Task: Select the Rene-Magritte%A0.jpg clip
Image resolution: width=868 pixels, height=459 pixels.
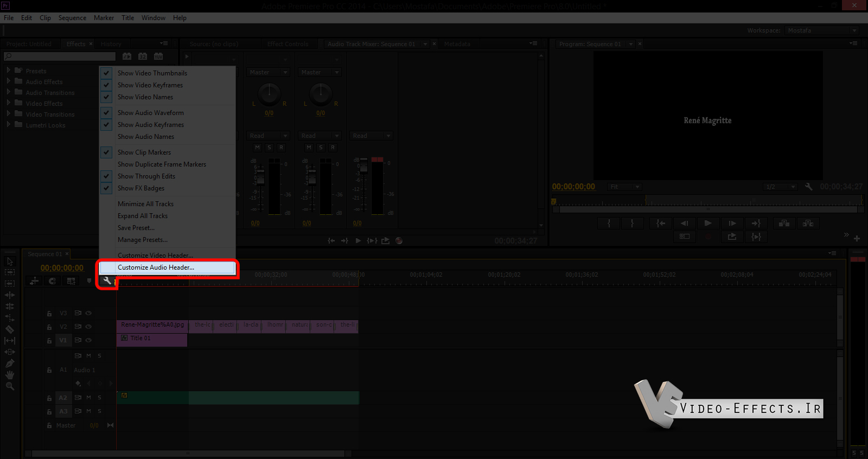Action: click(x=152, y=327)
